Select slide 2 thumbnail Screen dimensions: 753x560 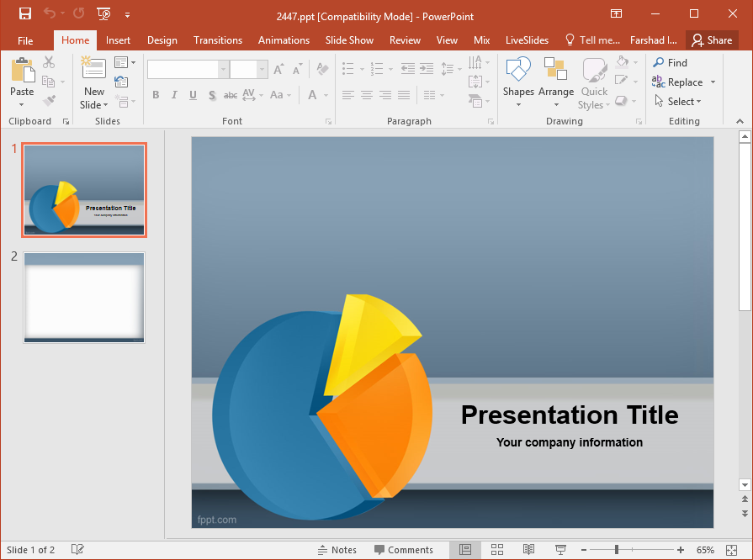[84, 298]
